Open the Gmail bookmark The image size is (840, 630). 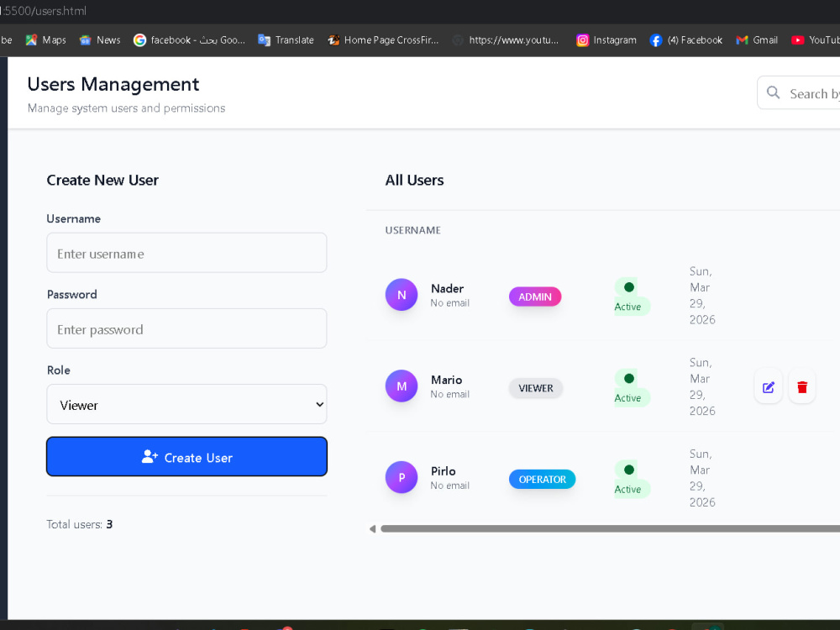pyautogui.click(x=757, y=40)
